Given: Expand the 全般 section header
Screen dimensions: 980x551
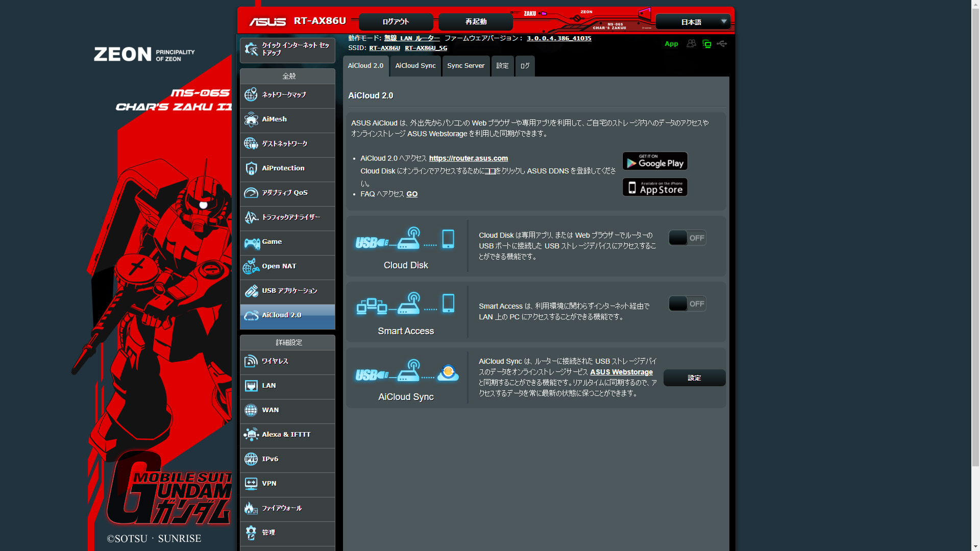Looking at the screenshot, I should click(x=287, y=76).
